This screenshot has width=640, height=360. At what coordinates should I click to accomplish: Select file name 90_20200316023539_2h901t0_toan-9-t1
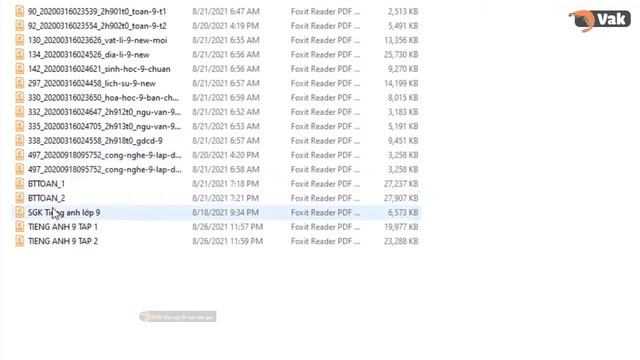point(97,11)
